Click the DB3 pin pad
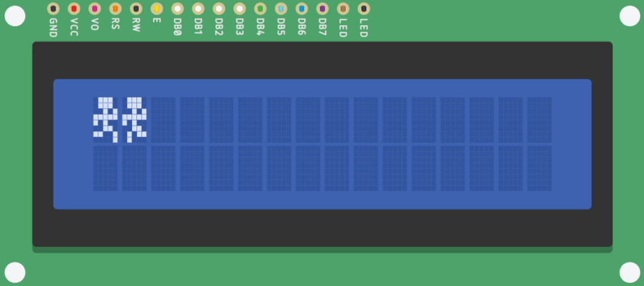Viewport: 644px width, 286px height. tap(240, 9)
